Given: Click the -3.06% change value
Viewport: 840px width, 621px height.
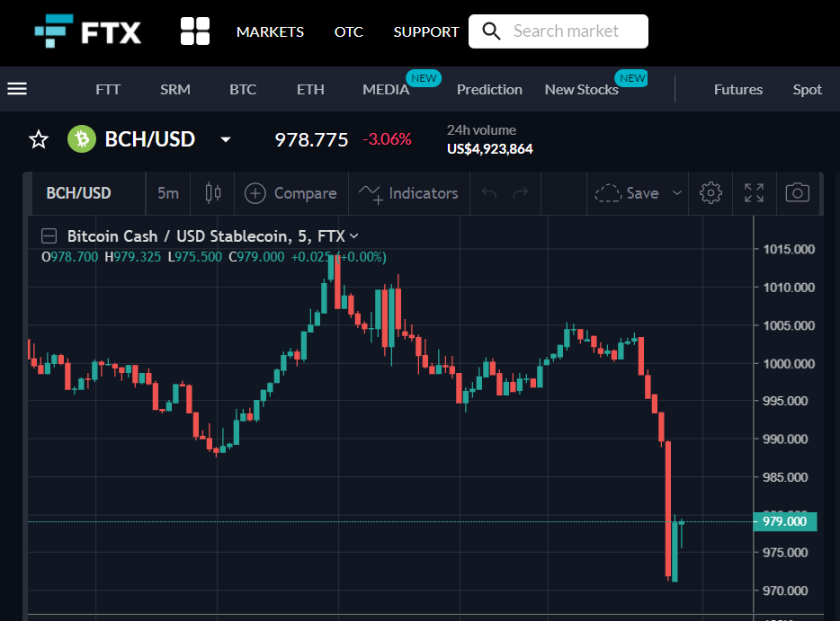Looking at the screenshot, I should 388,139.
